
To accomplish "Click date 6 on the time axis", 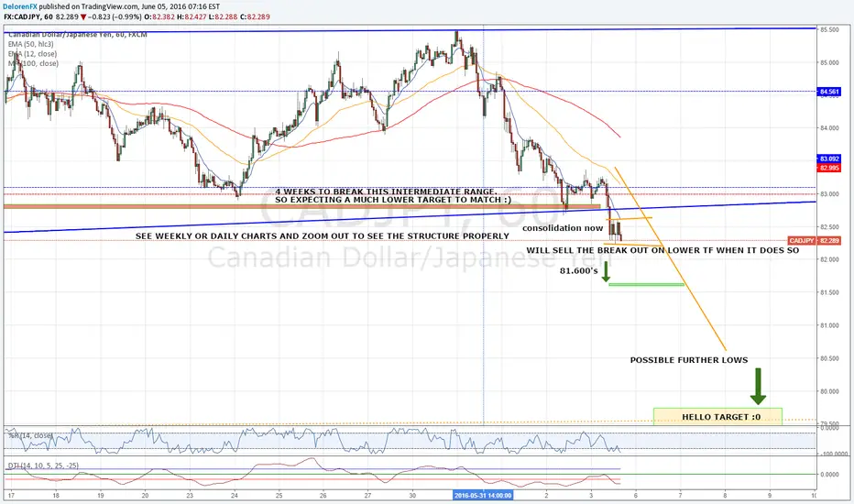I will (x=636, y=495).
